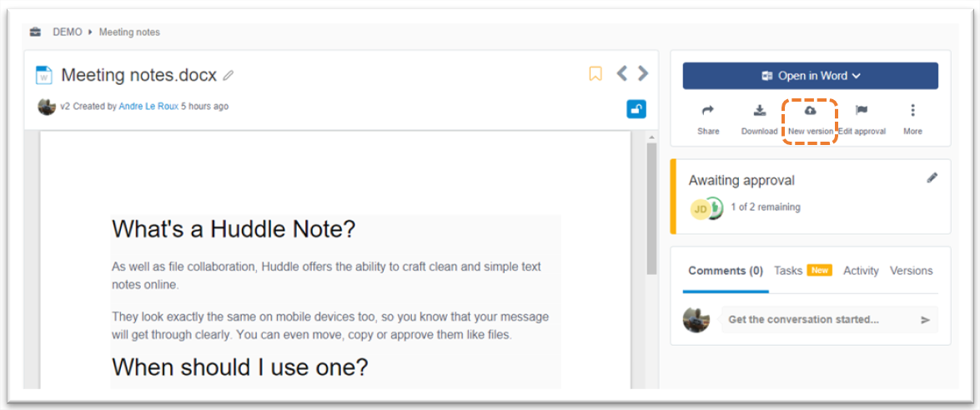Go to the previous file with left chevron
This screenshot has height=410, width=980.
622,73
